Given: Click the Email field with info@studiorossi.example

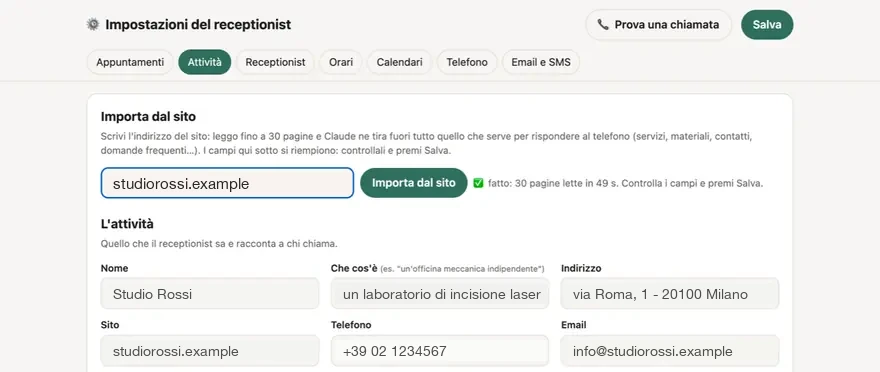Looking at the screenshot, I should click(x=670, y=351).
